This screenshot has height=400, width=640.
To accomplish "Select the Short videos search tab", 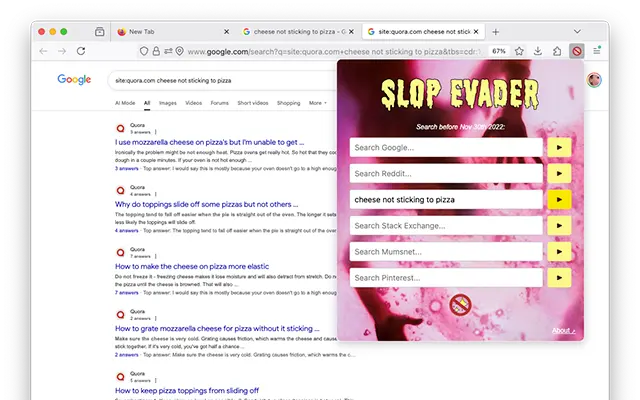I will click(x=253, y=103).
